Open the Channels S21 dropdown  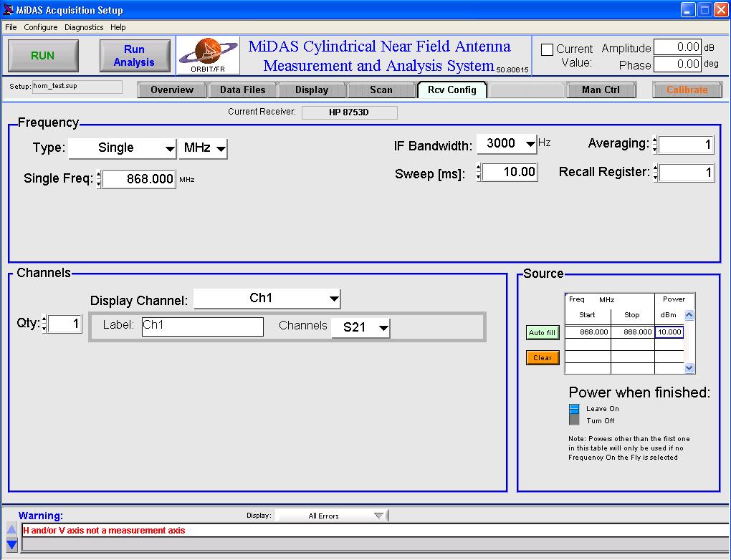[x=360, y=327]
